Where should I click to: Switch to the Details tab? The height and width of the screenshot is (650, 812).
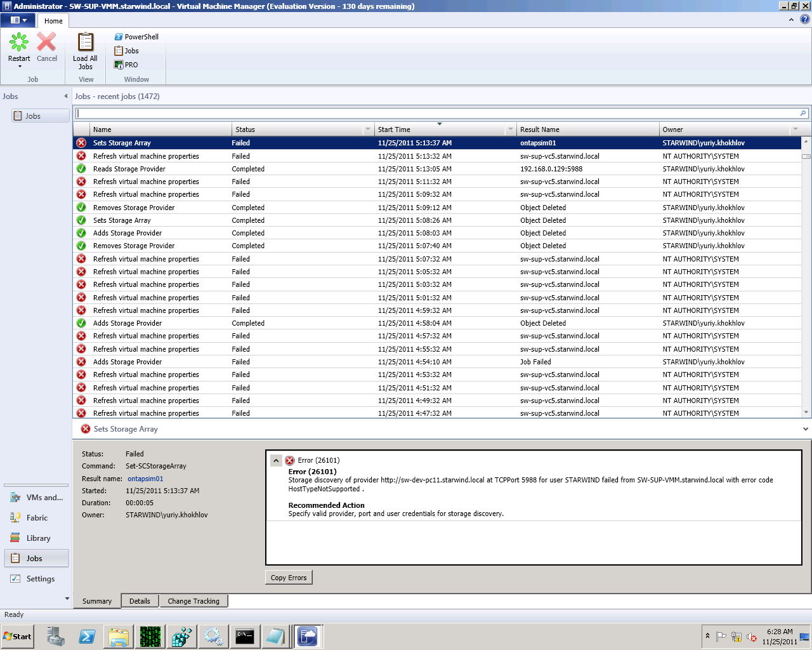[140, 601]
